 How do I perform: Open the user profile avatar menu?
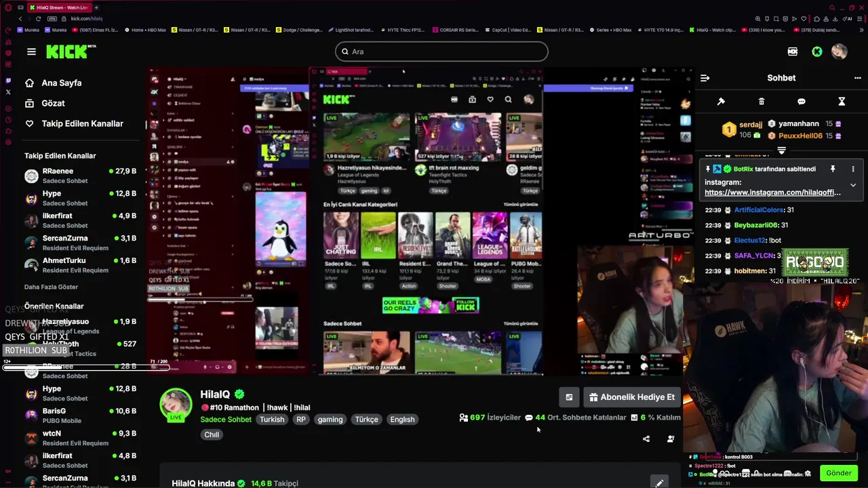840,52
